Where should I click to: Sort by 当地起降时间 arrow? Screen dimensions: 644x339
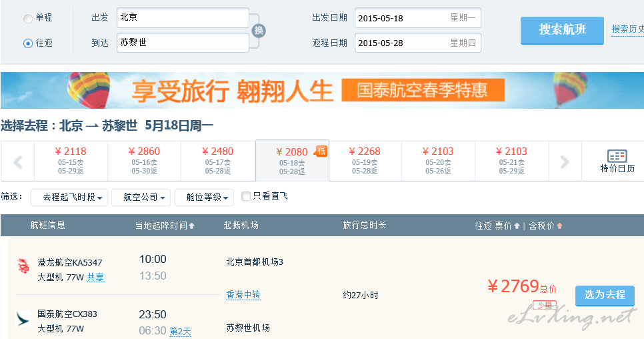192,226
